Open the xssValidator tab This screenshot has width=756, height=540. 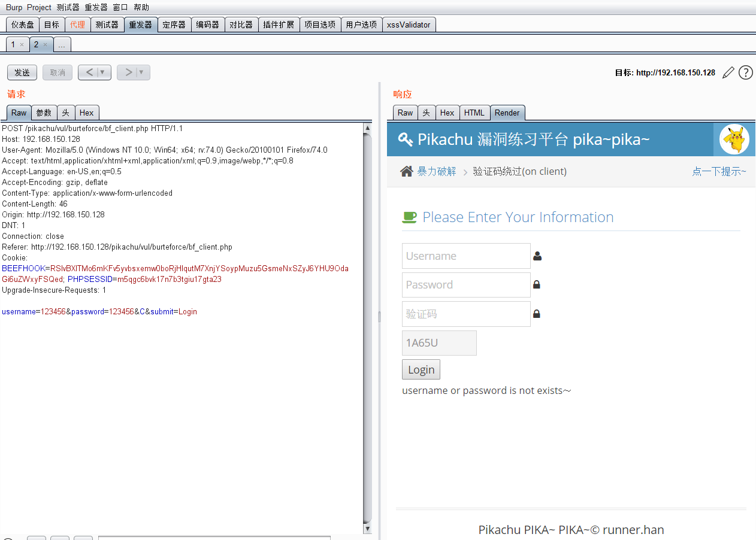click(x=409, y=25)
